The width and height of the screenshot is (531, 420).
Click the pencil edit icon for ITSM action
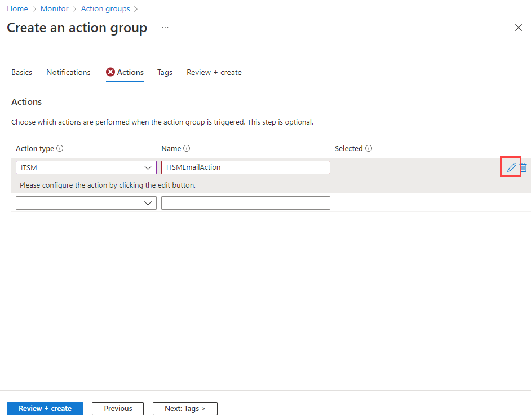pyautogui.click(x=511, y=167)
